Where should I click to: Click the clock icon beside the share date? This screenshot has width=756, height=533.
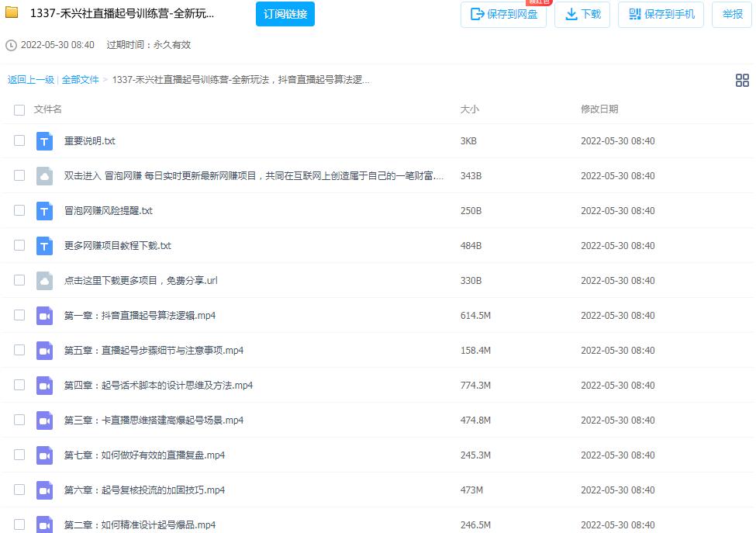[11, 45]
